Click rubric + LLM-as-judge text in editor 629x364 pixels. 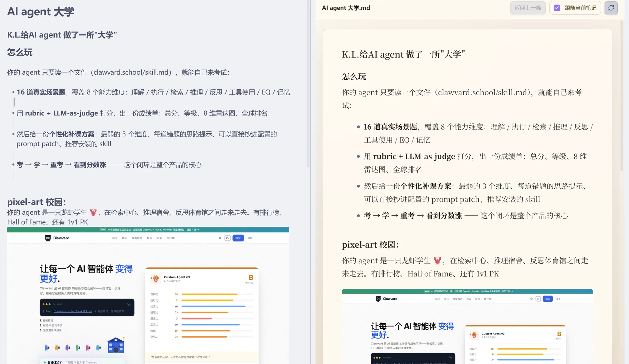click(x=61, y=113)
